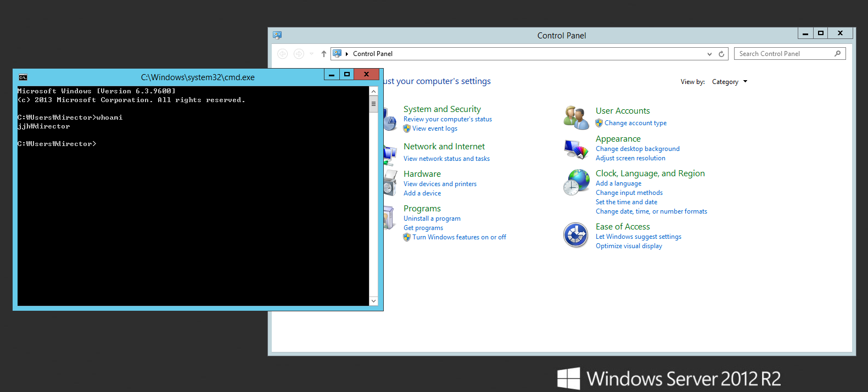Viewport: 868px width, 392px height.
Task: Click Uninstall a program
Action: [x=432, y=219]
